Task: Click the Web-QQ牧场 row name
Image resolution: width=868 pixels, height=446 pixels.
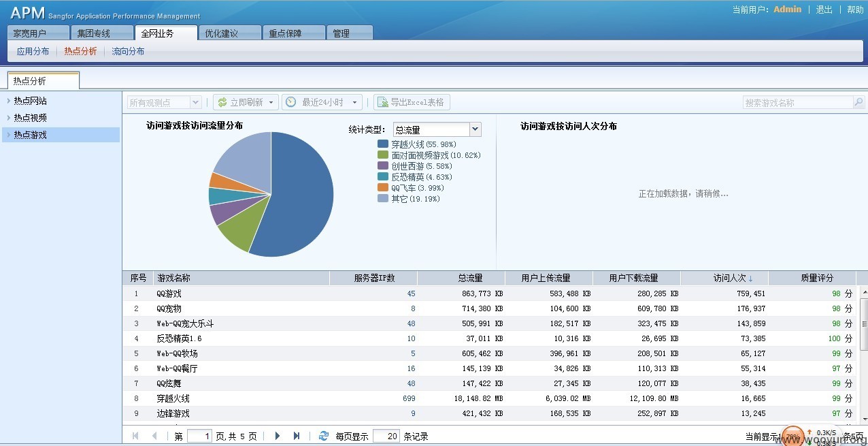Action: (x=177, y=353)
